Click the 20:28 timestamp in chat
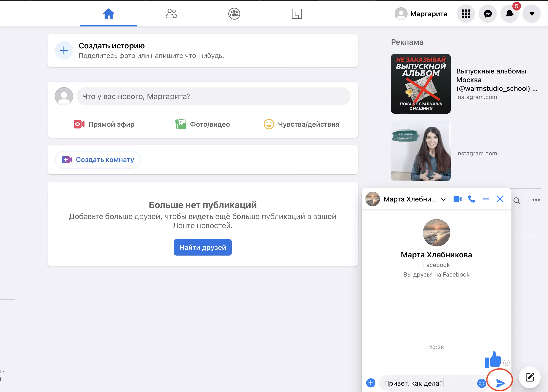 [436, 347]
